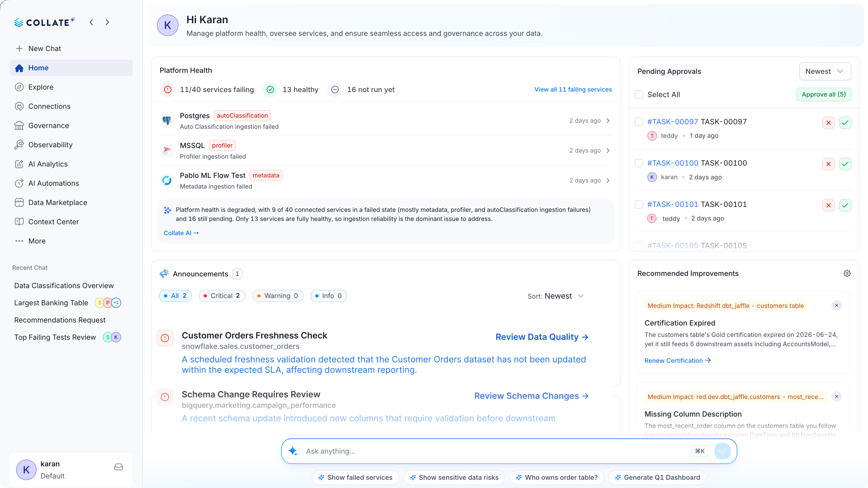This screenshot has width=868, height=488.
Task: Expand the Pablo ML Flow Test chevron
Action: tap(608, 181)
